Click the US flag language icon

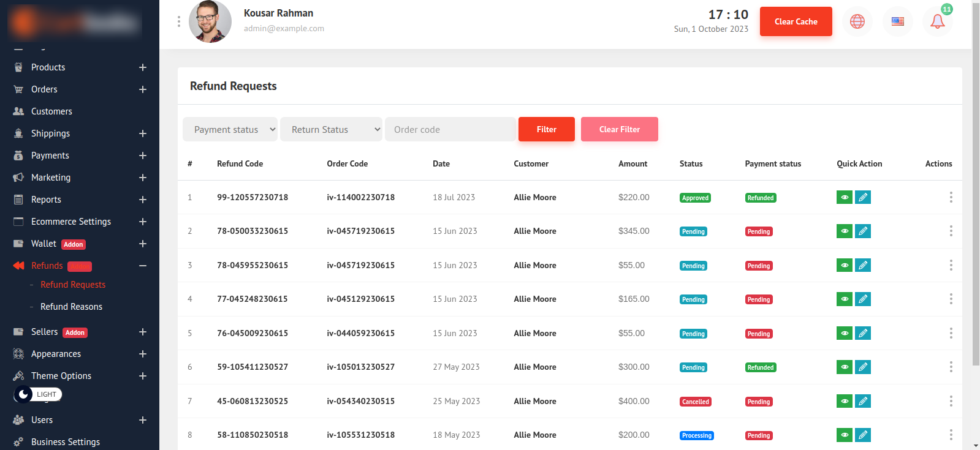tap(897, 21)
